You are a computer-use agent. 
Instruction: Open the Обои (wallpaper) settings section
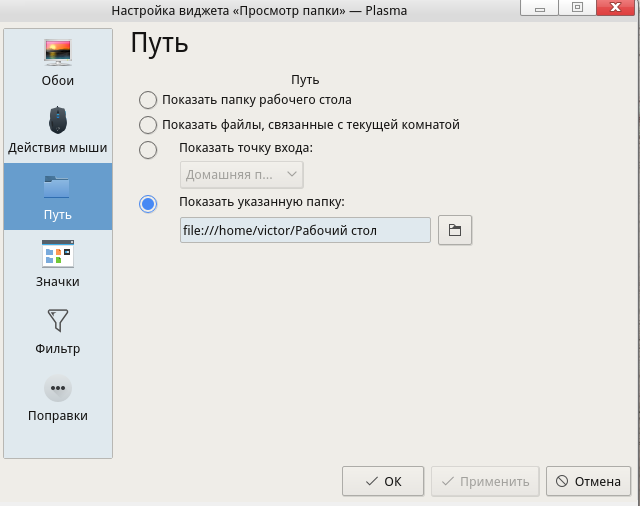tap(58, 62)
